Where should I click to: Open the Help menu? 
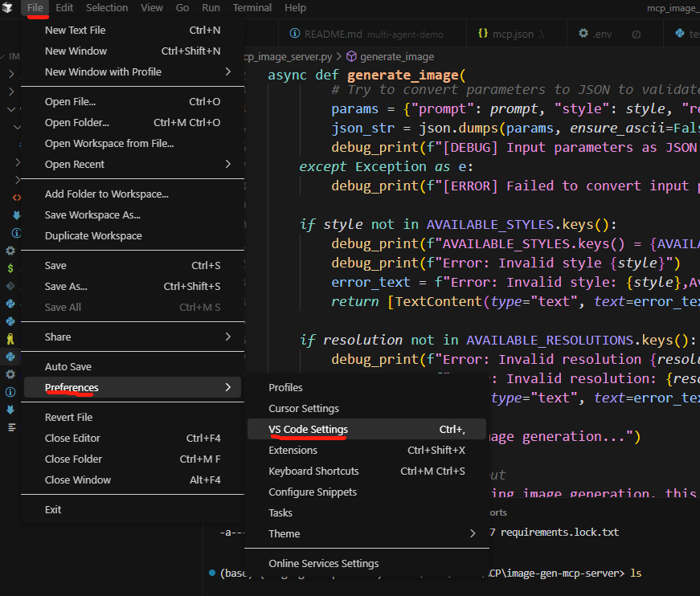click(296, 7)
